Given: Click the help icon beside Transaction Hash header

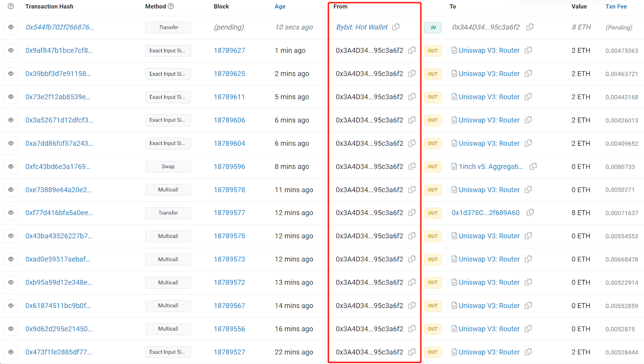Looking at the screenshot, I should click(x=11, y=6).
